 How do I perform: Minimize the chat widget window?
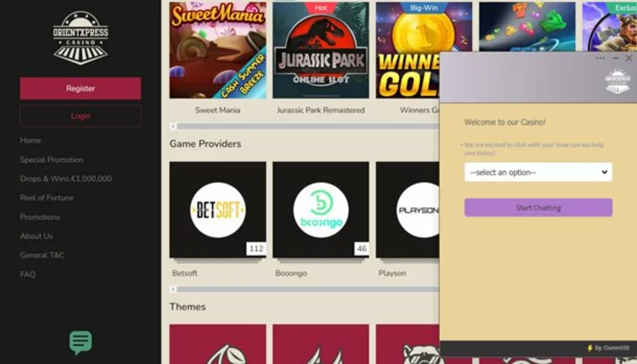coord(615,58)
